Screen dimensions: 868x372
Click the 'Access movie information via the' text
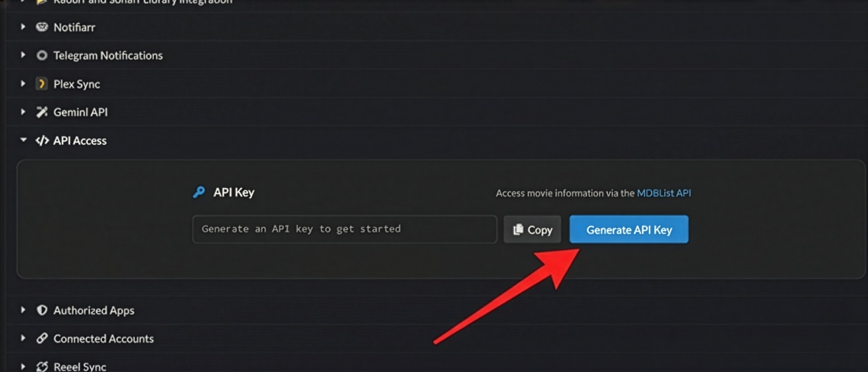coord(565,193)
